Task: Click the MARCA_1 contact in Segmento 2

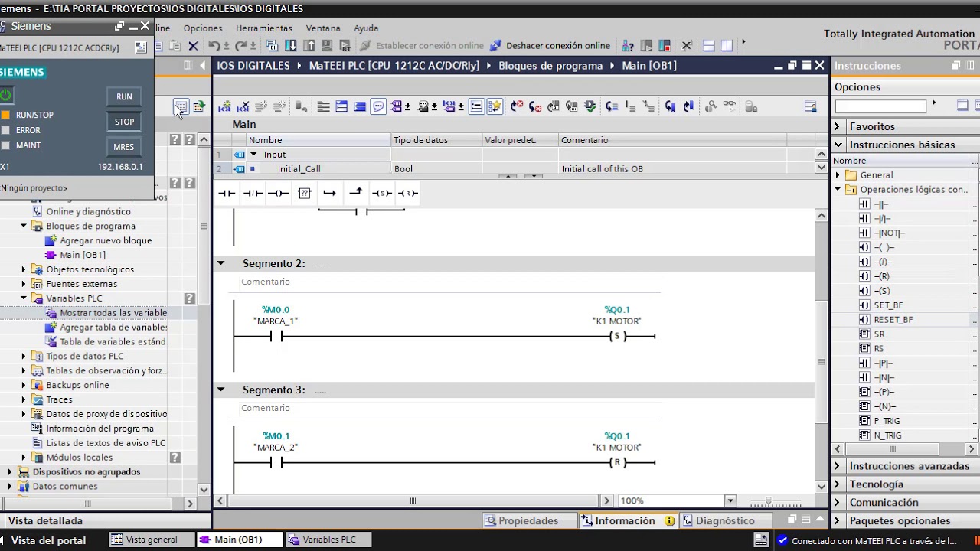Action: tap(276, 336)
